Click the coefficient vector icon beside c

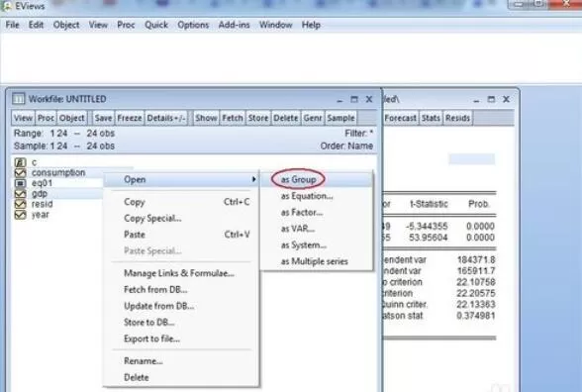coord(20,162)
